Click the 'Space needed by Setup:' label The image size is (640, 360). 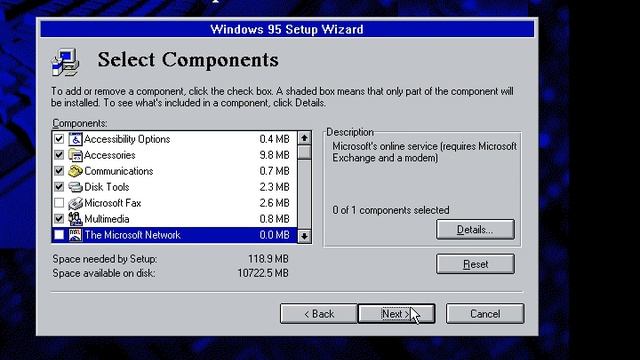105,259
